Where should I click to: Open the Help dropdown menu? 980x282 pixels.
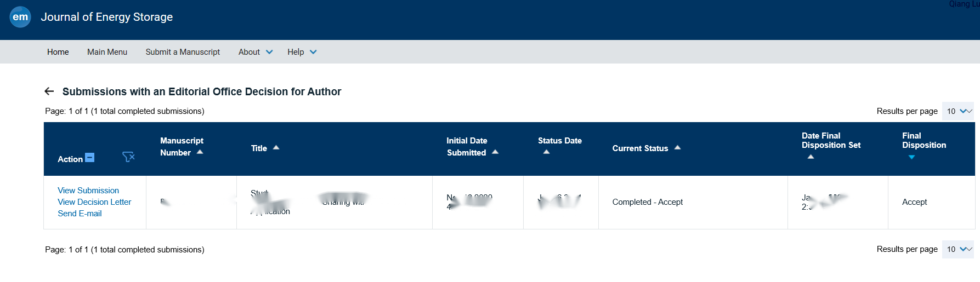pos(302,52)
